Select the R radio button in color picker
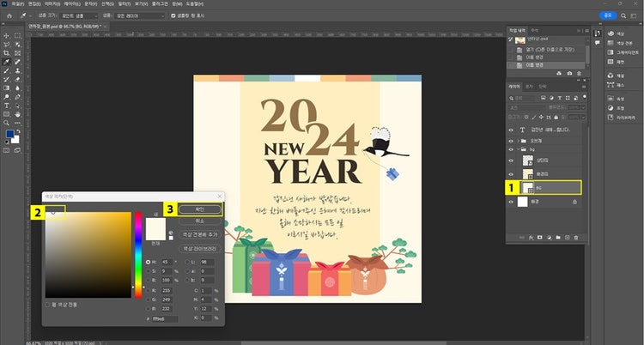 pos(148,290)
